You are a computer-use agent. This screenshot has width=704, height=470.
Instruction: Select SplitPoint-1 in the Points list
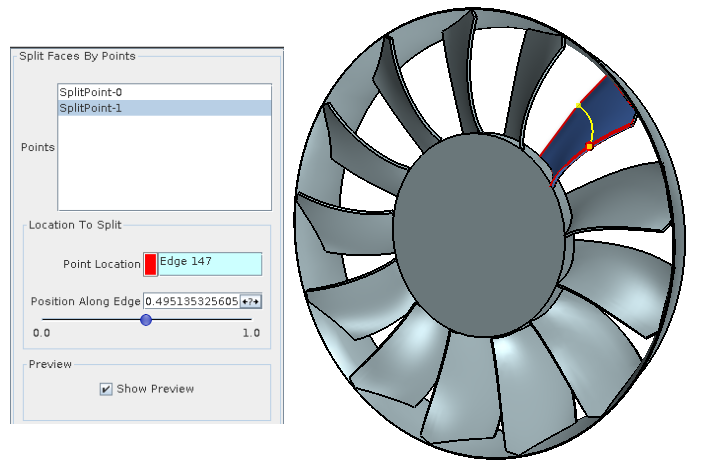[91, 108]
